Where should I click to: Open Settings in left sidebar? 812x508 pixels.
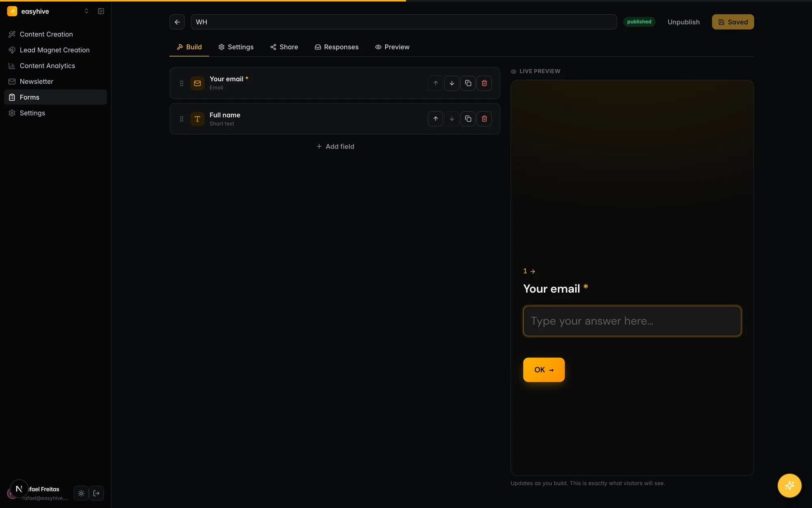click(x=56, y=113)
